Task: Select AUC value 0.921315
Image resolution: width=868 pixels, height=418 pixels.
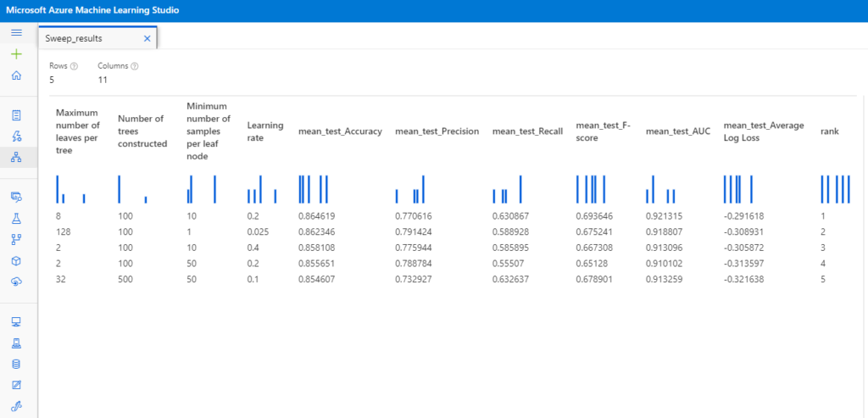Action: point(664,216)
